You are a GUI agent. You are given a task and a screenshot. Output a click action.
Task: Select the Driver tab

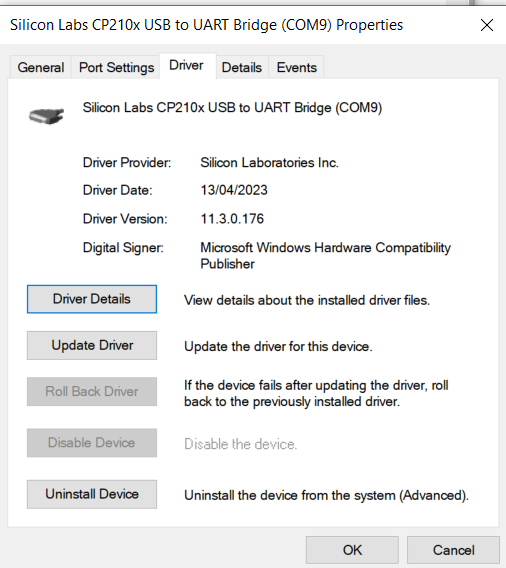tap(187, 66)
